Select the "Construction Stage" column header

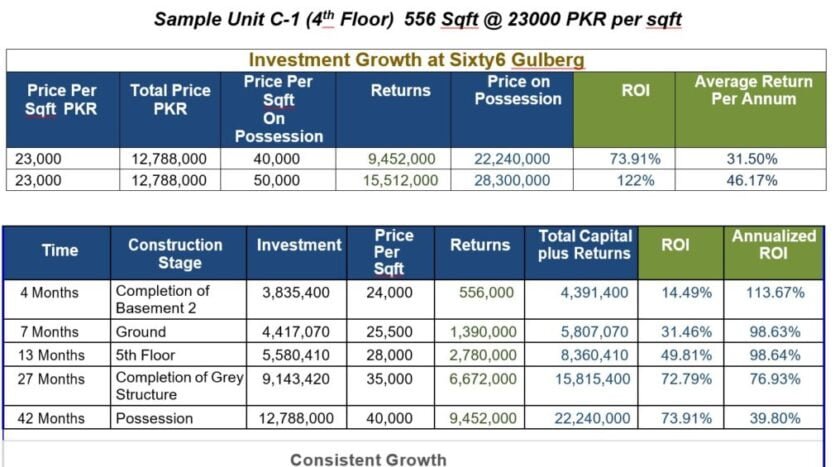(176, 253)
